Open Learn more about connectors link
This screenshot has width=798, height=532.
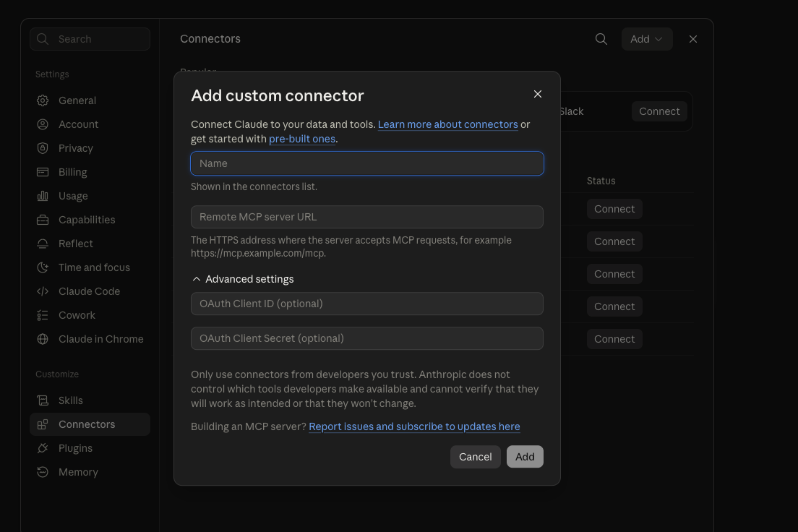coord(448,124)
